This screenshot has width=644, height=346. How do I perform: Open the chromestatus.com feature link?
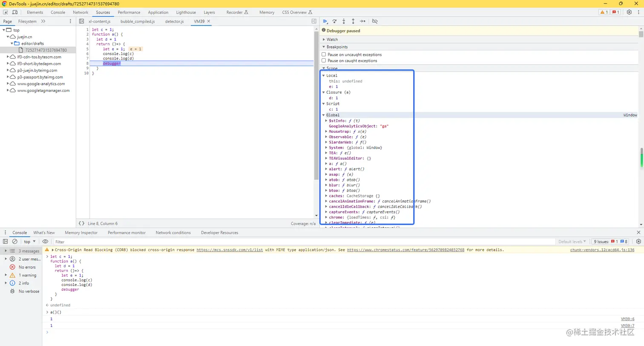click(405, 250)
